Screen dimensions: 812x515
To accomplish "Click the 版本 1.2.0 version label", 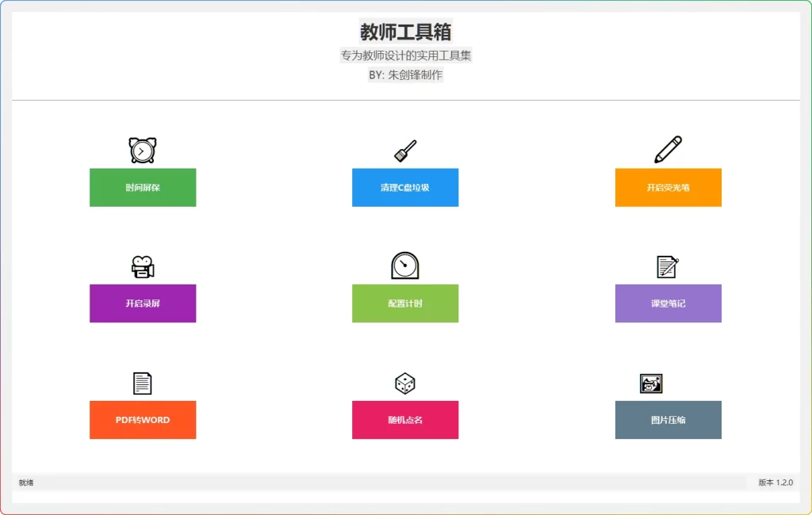I will pos(773,483).
